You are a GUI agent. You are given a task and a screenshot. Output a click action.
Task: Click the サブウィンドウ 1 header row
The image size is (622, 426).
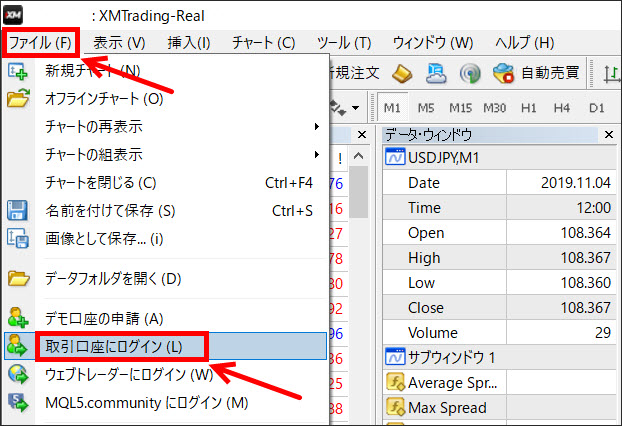(x=500, y=357)
